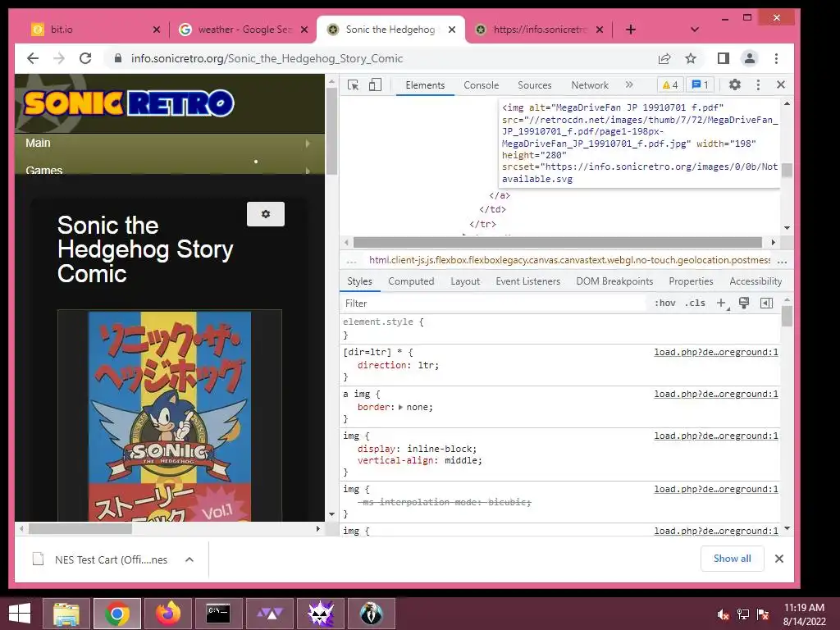Open the Layout tab
This screenshot has width=840, height=630.
point(465,281)
